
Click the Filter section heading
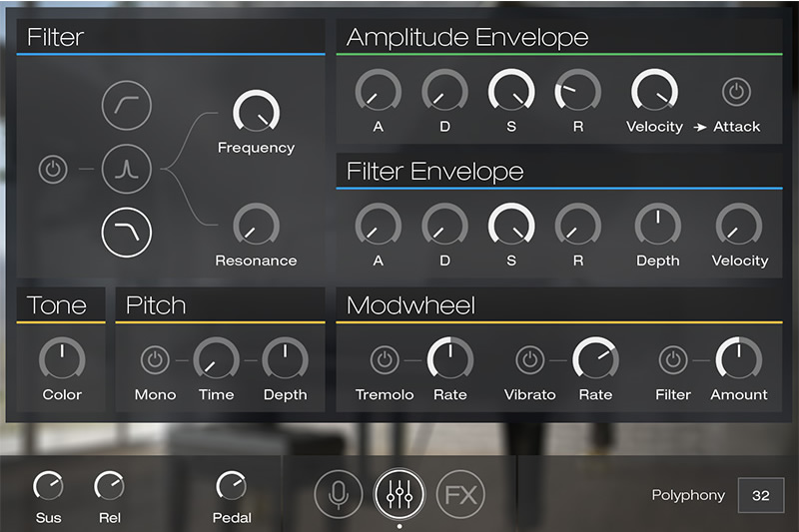point(56,37)
